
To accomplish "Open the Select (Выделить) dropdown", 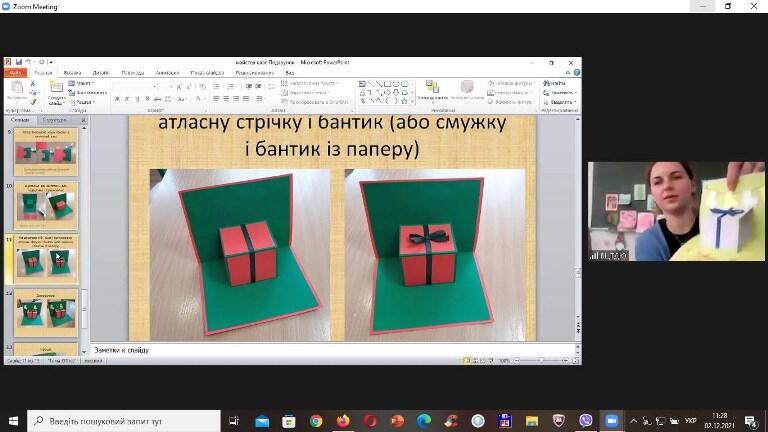I will pyautogui.click(x=560, y=102).
